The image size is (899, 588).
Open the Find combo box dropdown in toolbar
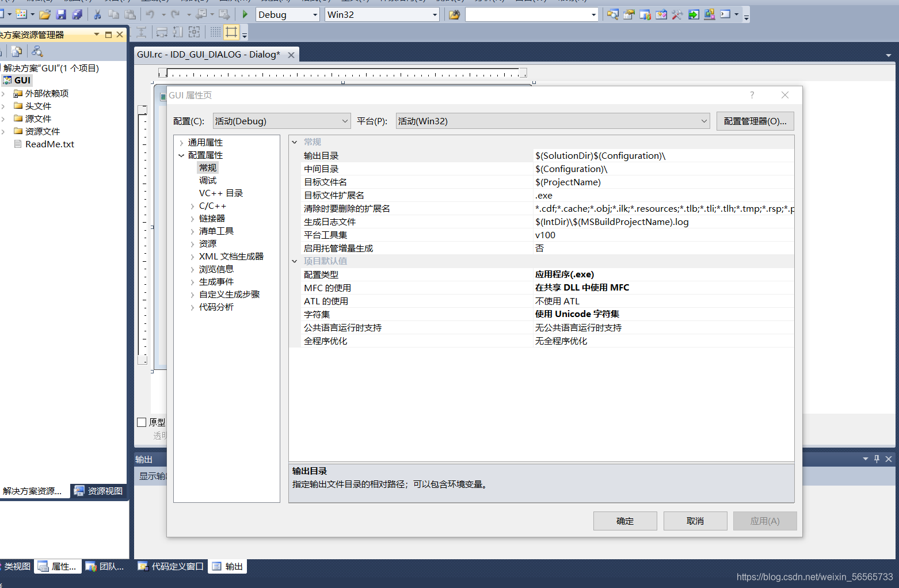tap(593, 15)
